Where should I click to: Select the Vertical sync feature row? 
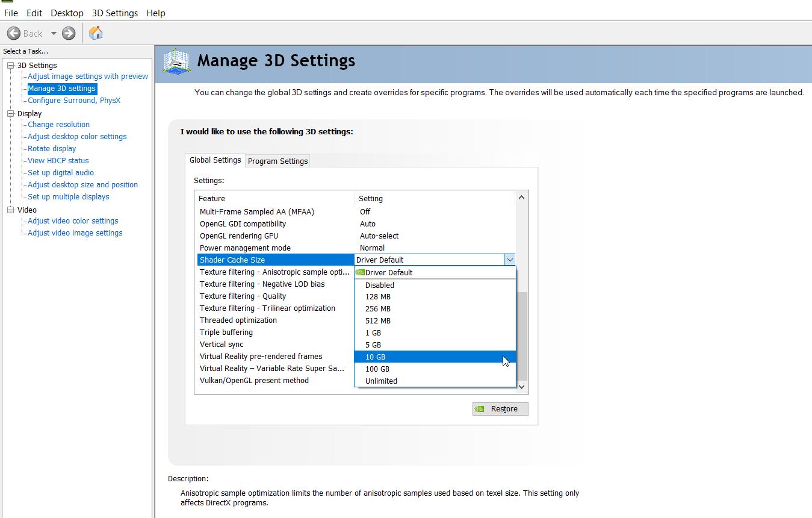pos(222,344)
